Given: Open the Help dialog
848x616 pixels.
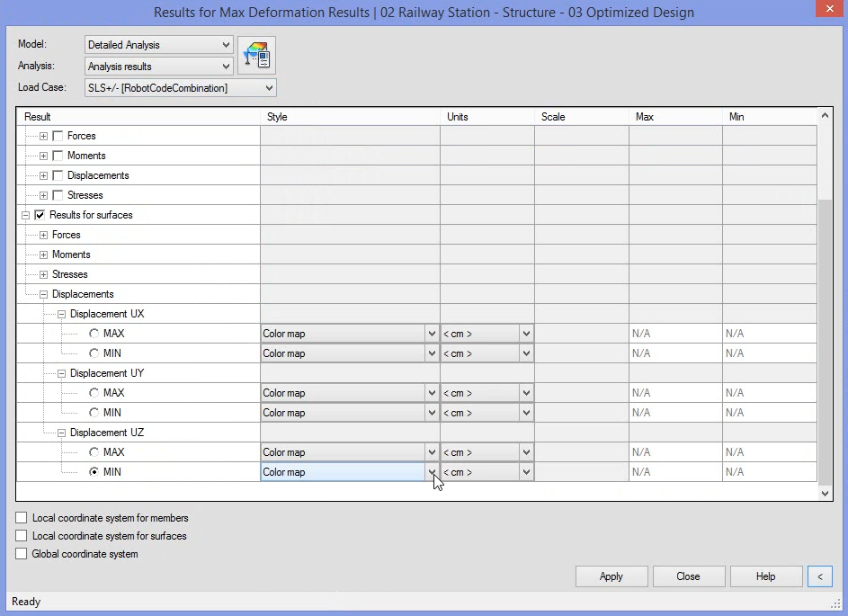Looking at the screenshot, I should pyautogui.click(x=765, y=576).
